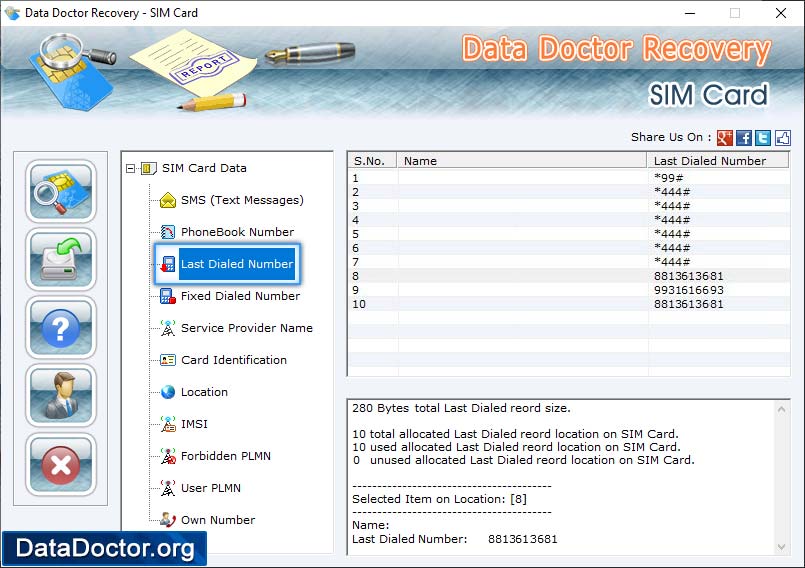The height and width of the screenshot is (568, 805).
Task: Sort by Last Dialed Number column header
Action: [718, 161]
